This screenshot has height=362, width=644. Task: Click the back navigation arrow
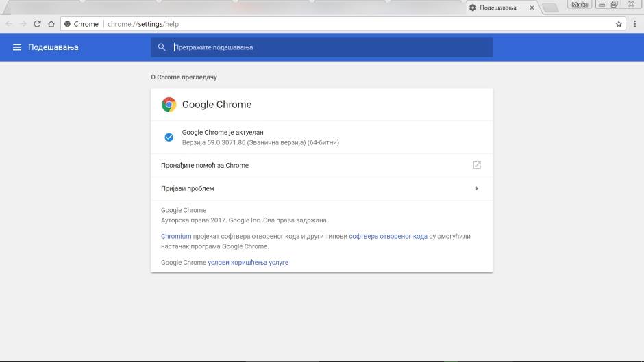(9, 24)
